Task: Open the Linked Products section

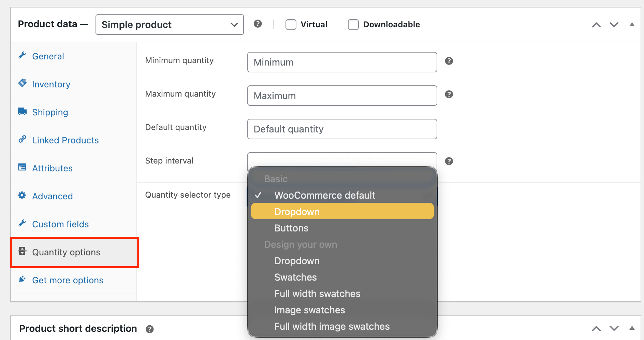Action: 65,140
